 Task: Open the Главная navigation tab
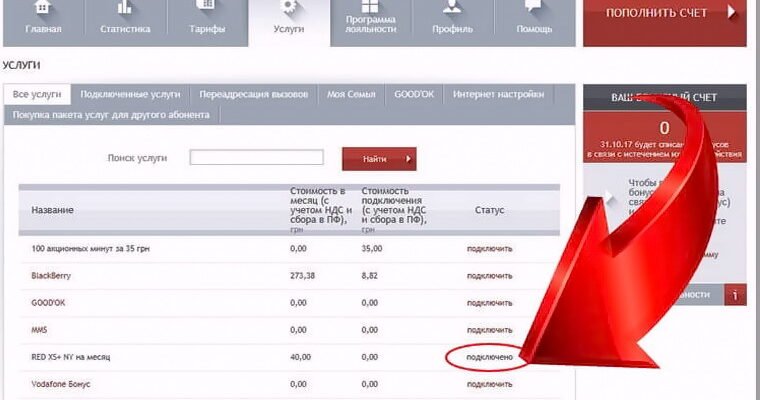43,23
